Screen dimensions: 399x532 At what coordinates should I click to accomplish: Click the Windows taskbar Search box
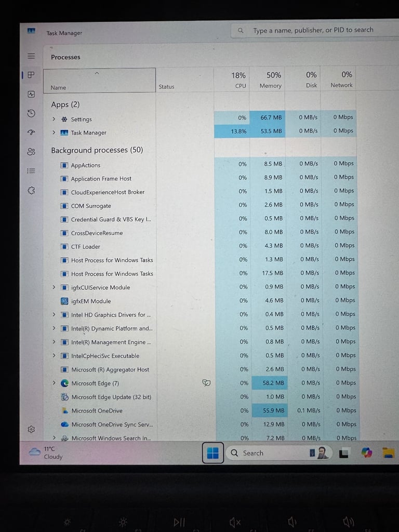(278, 453)
